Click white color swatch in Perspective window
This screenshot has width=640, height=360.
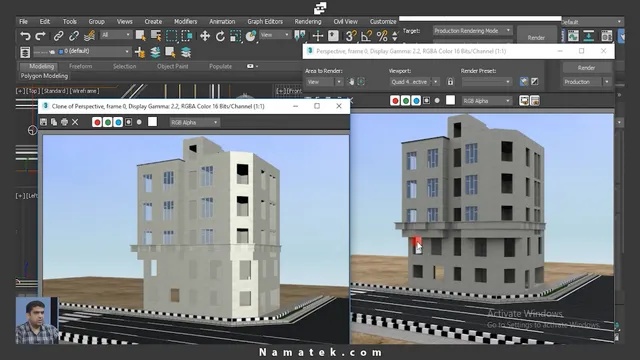pos(450,100)
